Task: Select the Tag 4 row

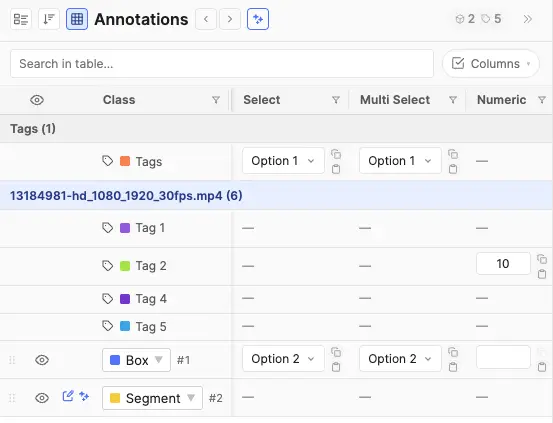Action: coord(276,299)
